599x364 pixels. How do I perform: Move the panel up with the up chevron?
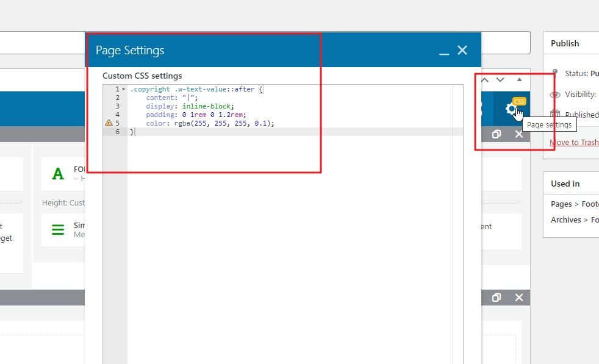485,80
